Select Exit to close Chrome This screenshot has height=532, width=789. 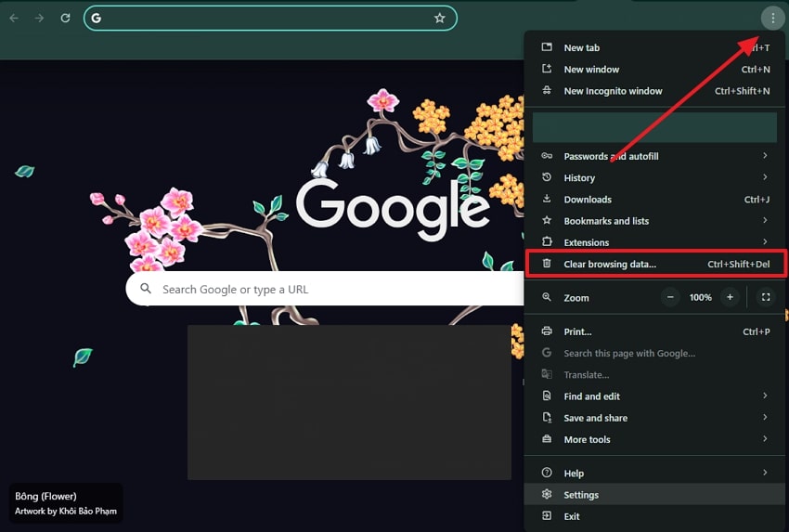pyautogui.click(x=654, y=516)
